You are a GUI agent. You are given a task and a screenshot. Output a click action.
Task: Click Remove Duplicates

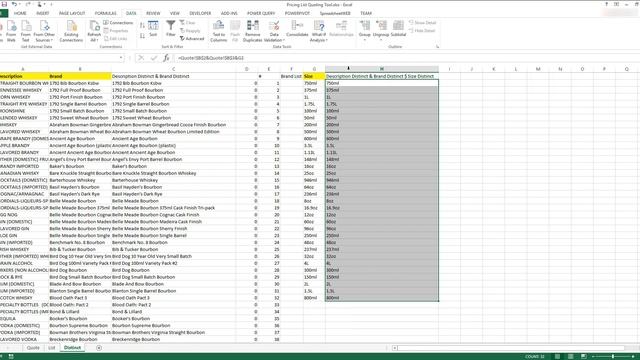coord(252,31)
